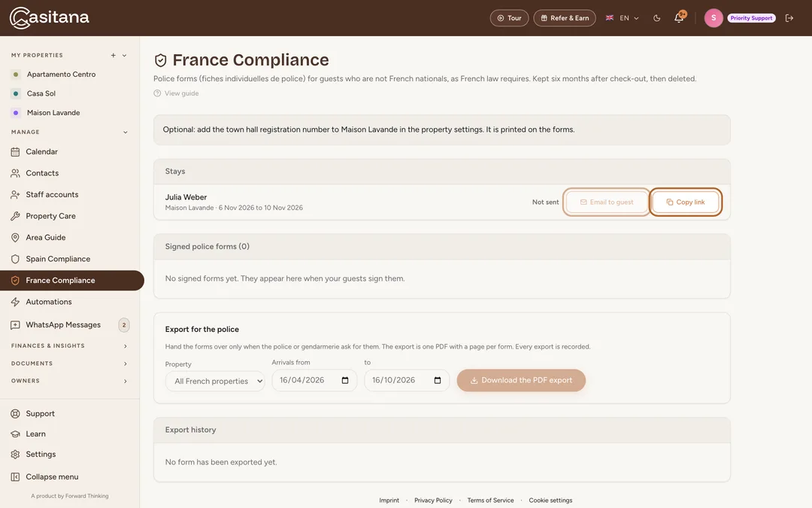Open user avatar S menu
812x508 pixels.
(x=713, y=18)
